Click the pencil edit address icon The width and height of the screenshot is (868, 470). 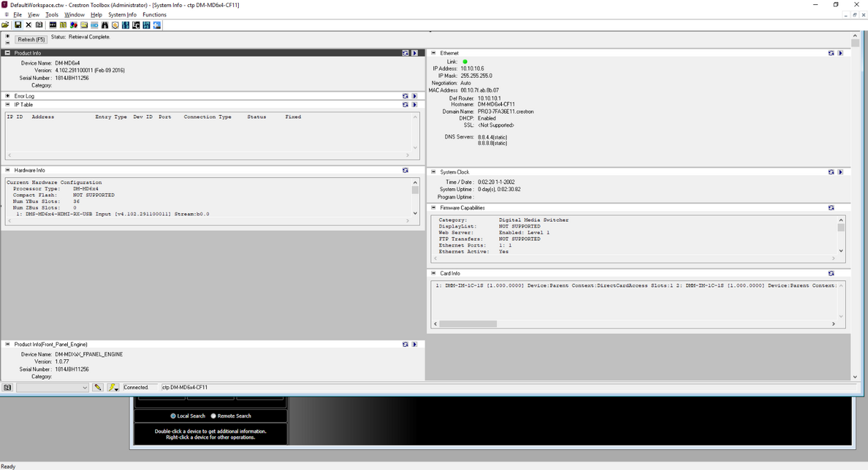pos(98,387)
